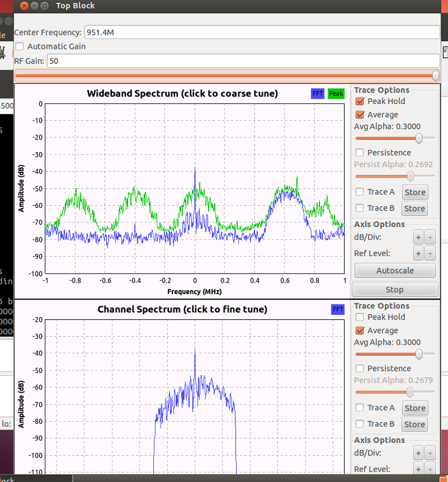Click the blue FFT legend swatch in Wideband Spectrum
The width and height of the screenshot is (448, 482).
318,94
